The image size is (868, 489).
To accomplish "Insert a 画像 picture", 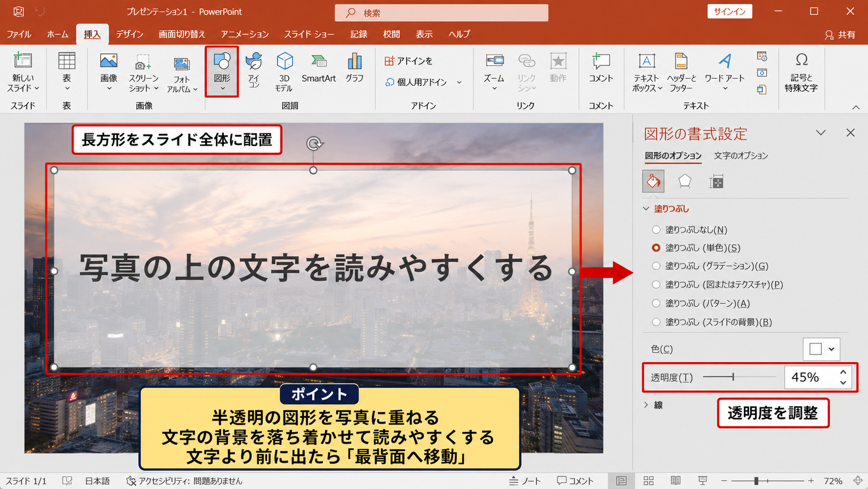I will click(x=108, y=72).
